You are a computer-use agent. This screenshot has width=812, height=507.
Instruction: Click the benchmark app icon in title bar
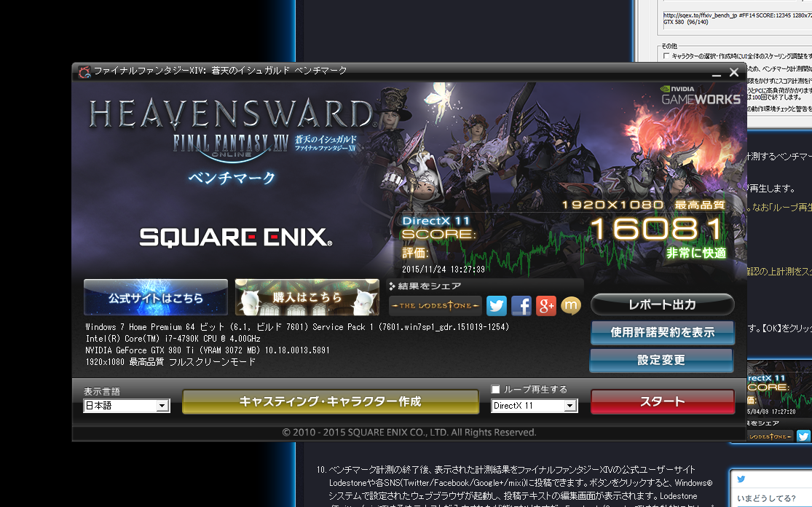(84, 71)
